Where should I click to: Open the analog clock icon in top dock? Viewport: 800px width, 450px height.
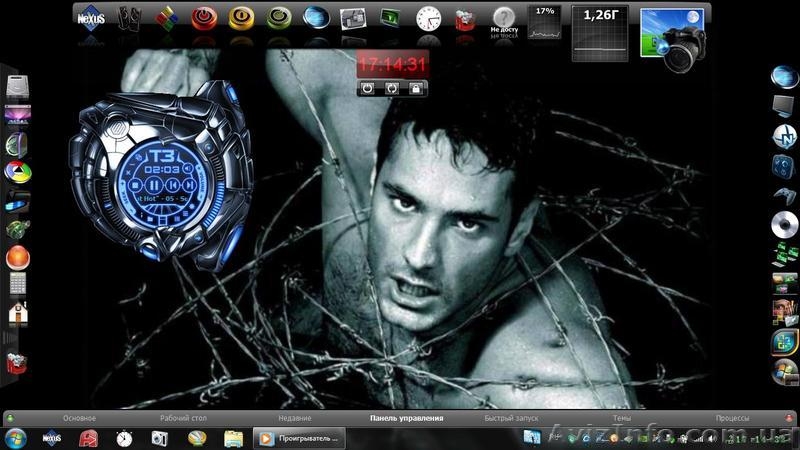coord(428,18)
